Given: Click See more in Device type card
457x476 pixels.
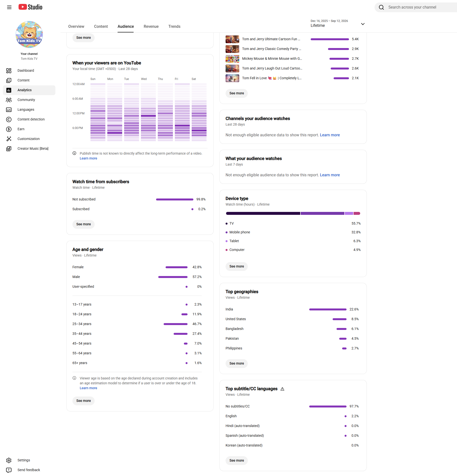Looking at the screenshot, I should coord(237,266).
